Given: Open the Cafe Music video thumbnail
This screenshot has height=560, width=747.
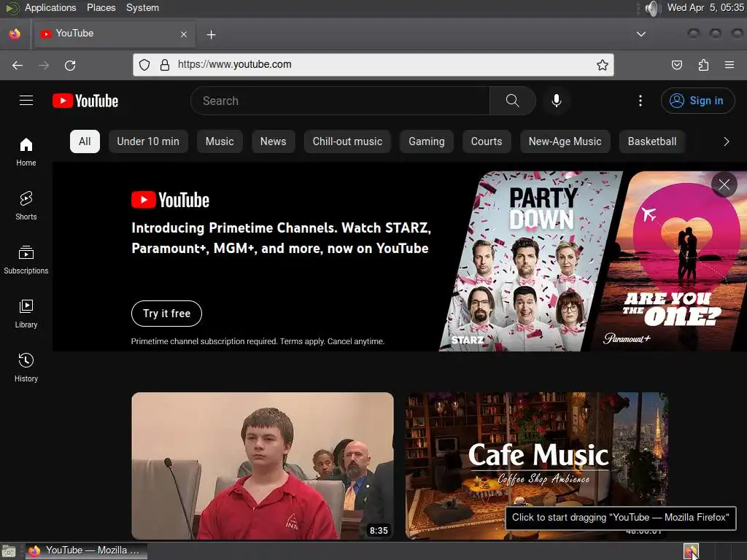Looking at the screenshot, I should click(x=536, y=466).
